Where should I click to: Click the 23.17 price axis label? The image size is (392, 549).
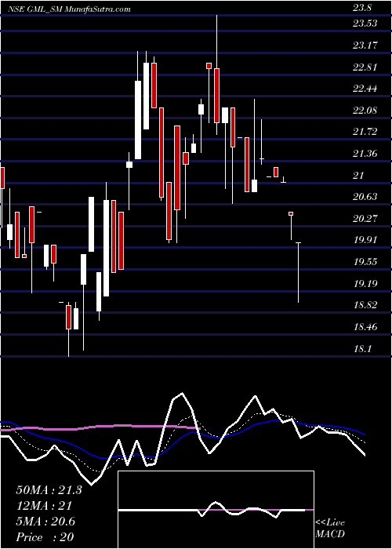pos(366,45)
